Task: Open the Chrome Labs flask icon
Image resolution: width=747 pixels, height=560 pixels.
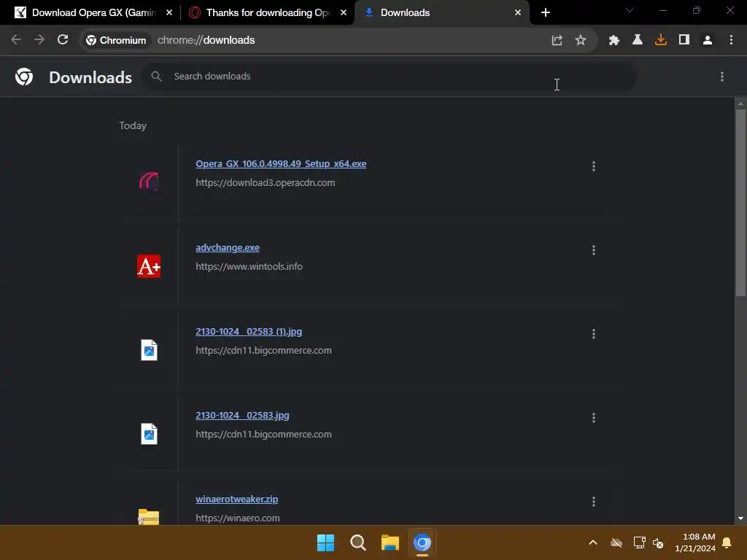Action: [637, 40]
